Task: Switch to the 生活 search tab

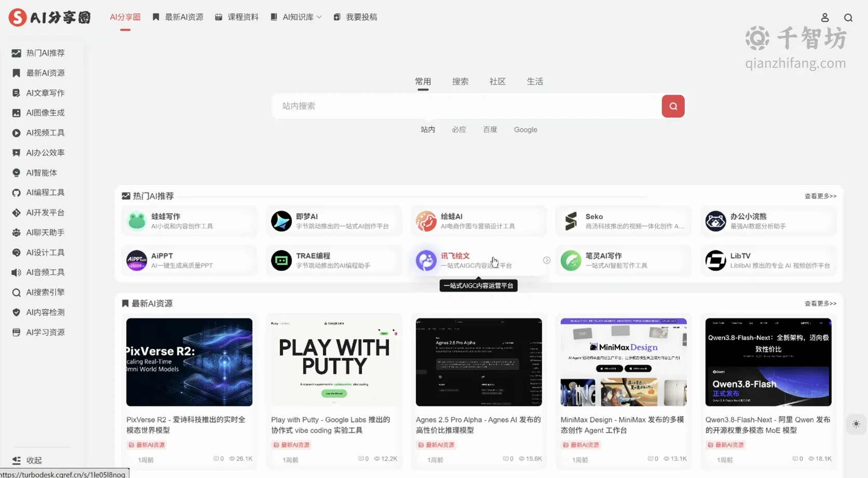Action: pyautogui.click(x=535, y=81)
